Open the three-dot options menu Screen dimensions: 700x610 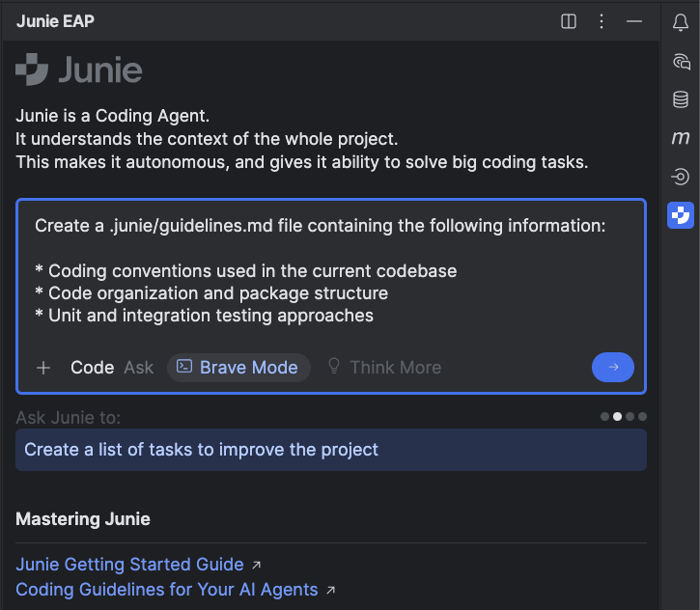(602, 21)
